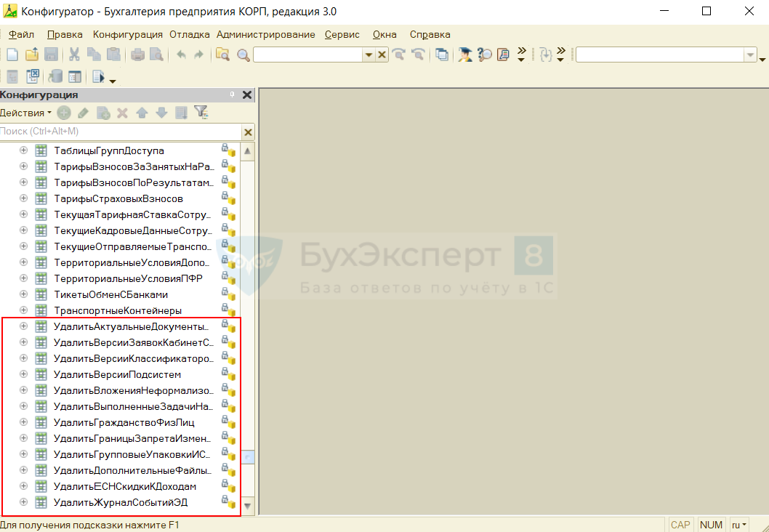Open the Администрирование menu
Image resolution: width=769 pixels, height=532 pixels.
(x=265, y=34)
